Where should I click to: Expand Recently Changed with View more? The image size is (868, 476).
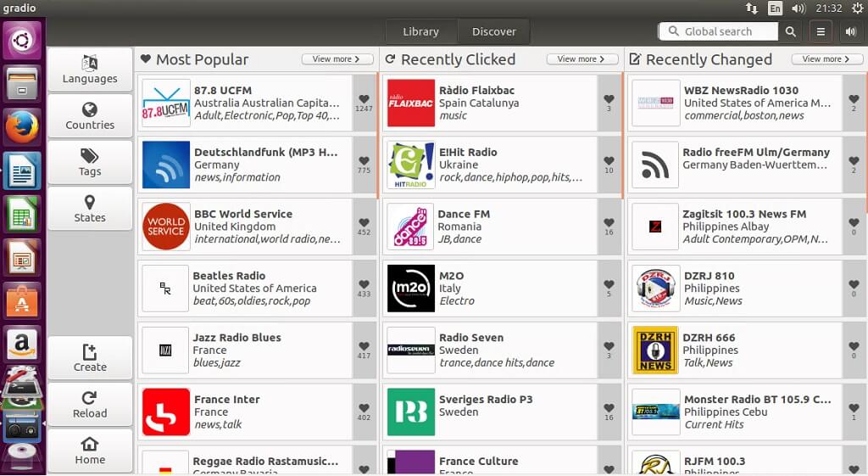(x=826, y=59)
